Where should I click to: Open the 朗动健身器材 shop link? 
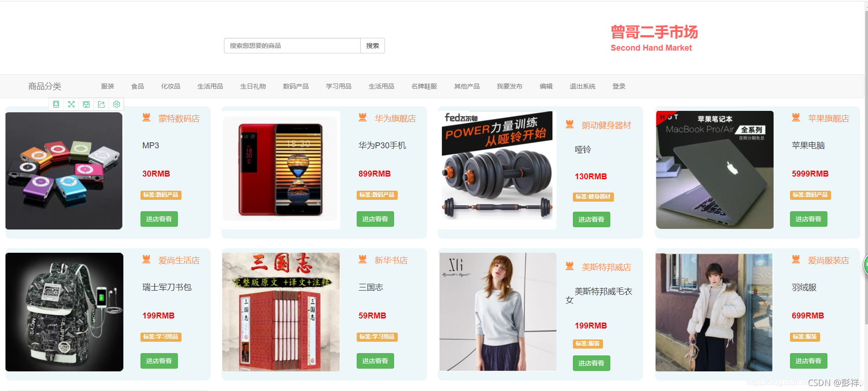606,125
